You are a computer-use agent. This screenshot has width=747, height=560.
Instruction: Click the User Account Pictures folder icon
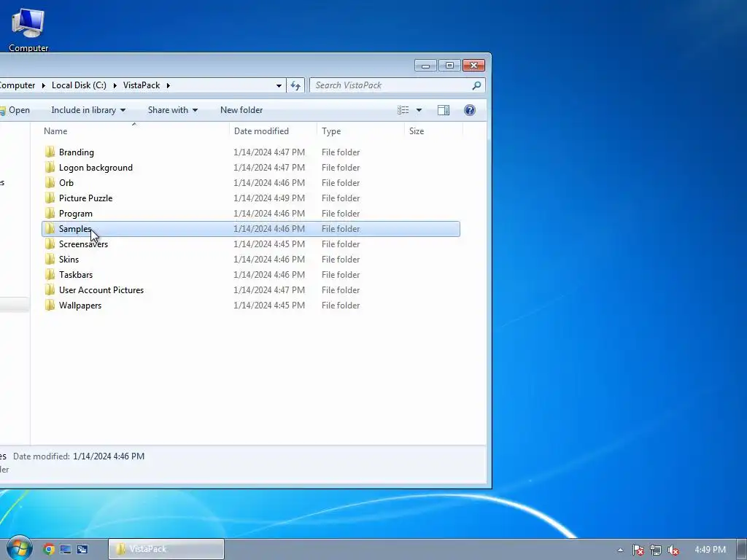(x=50, y=290)
